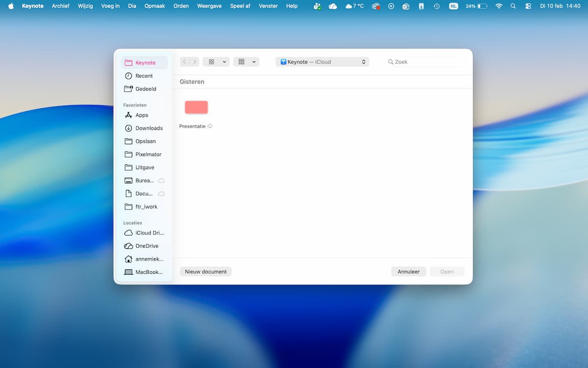Select Recent in the sidebar
The height and width of the screenshot is (368, 588).
click(144, 76)
